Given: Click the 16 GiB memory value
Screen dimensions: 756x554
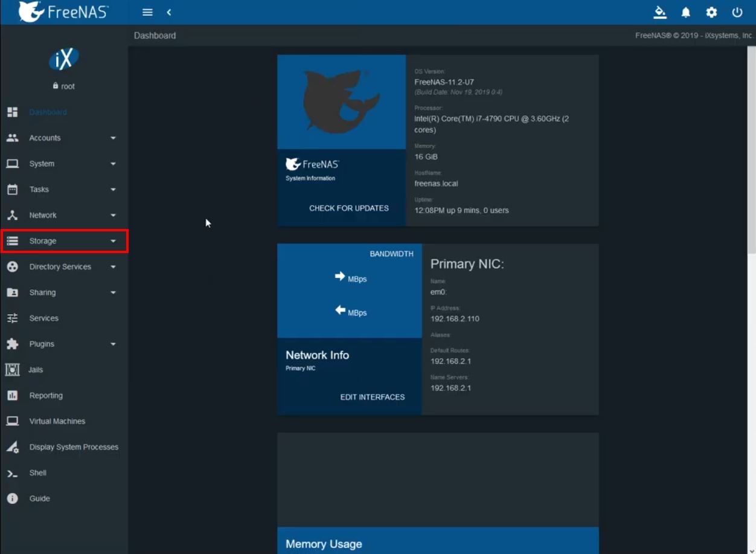Looking at the screenshot, I should point(426,156).
